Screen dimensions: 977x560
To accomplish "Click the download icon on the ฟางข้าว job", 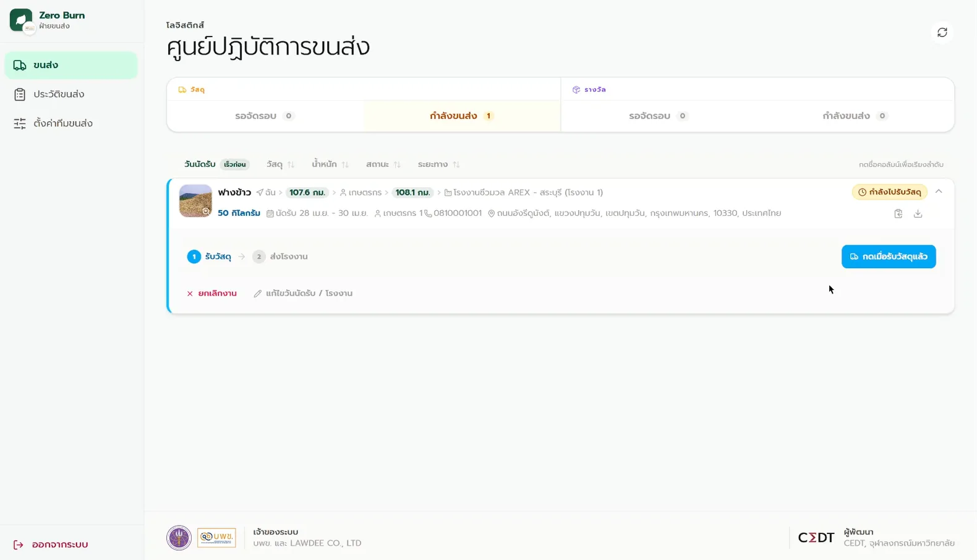I will (x=918, y=213).
